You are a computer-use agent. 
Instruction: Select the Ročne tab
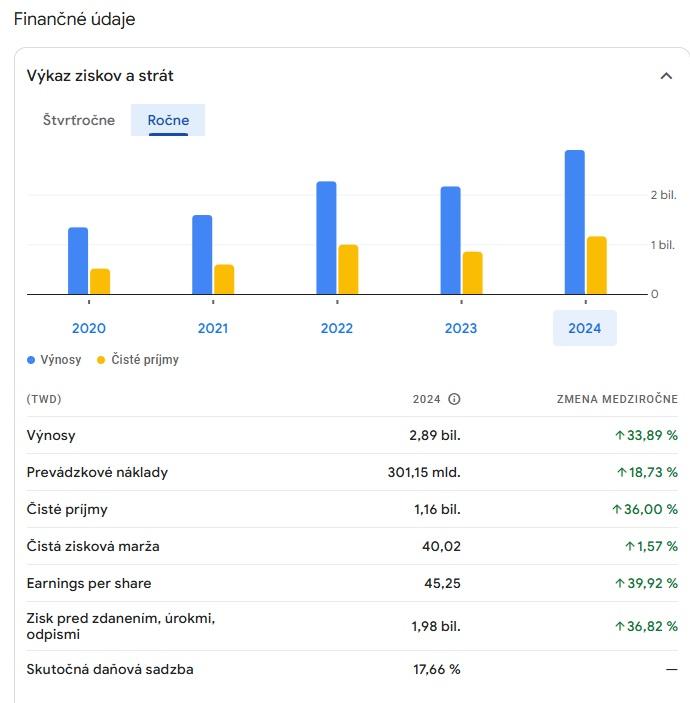168,120
